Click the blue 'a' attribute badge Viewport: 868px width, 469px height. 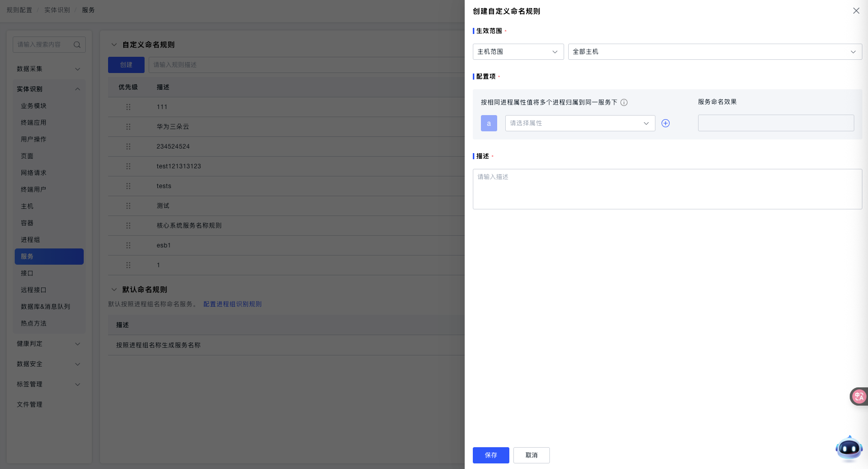[x=489, y=123]
